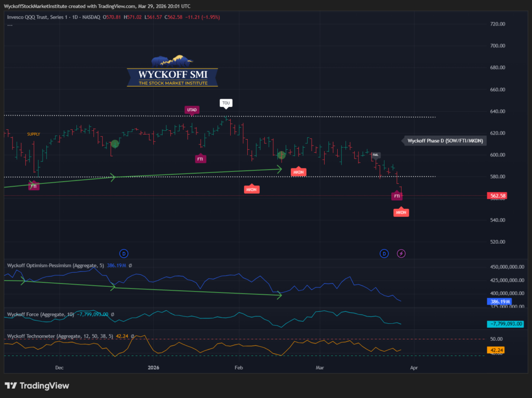532x398 pixels.
Task: Click the orange SUPPLY text label
Action: [34, 134]
